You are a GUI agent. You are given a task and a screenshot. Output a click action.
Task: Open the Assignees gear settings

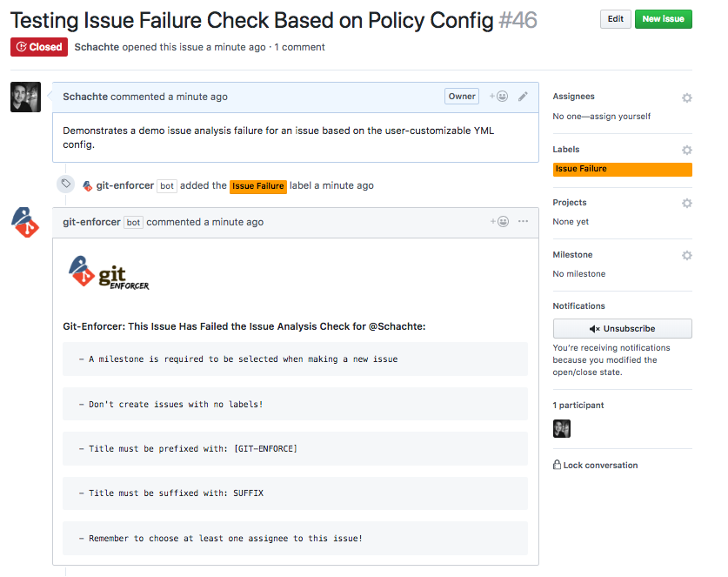686,97
